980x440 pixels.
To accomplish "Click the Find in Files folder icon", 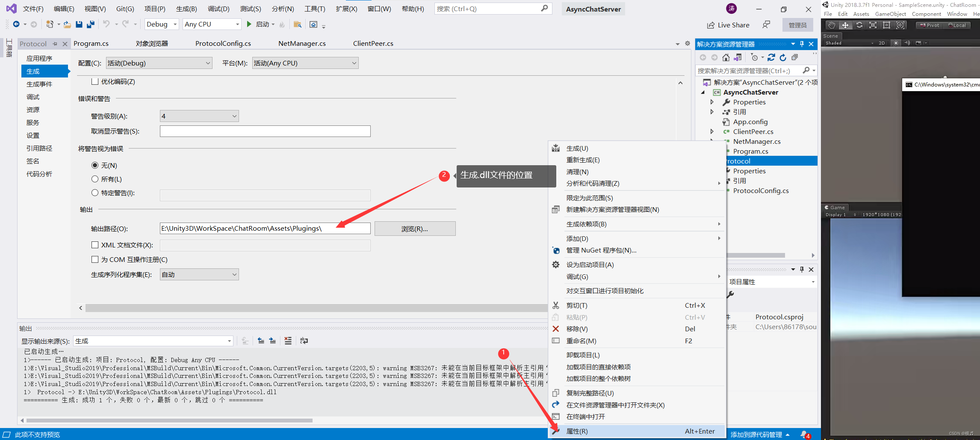I will (x=298, y=24).
